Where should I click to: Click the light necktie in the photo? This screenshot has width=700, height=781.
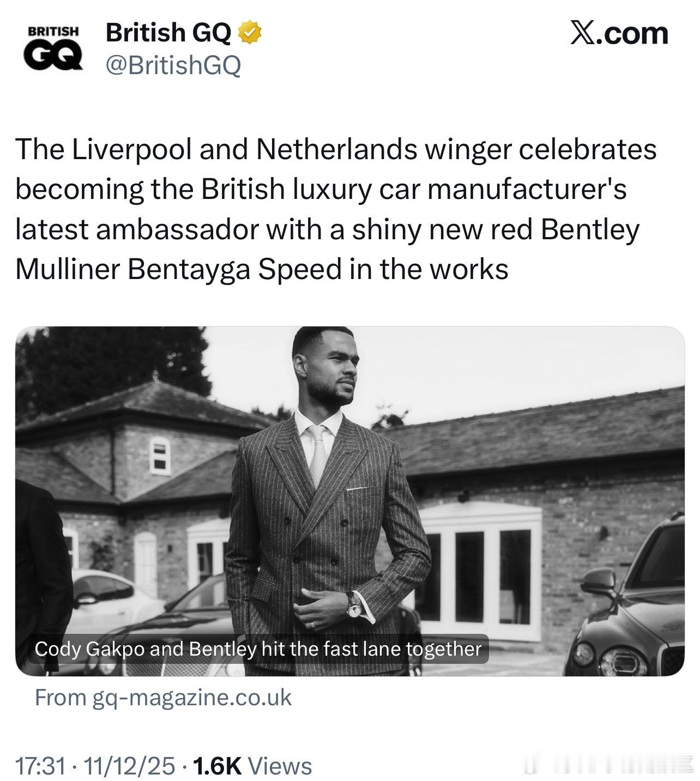318,453
